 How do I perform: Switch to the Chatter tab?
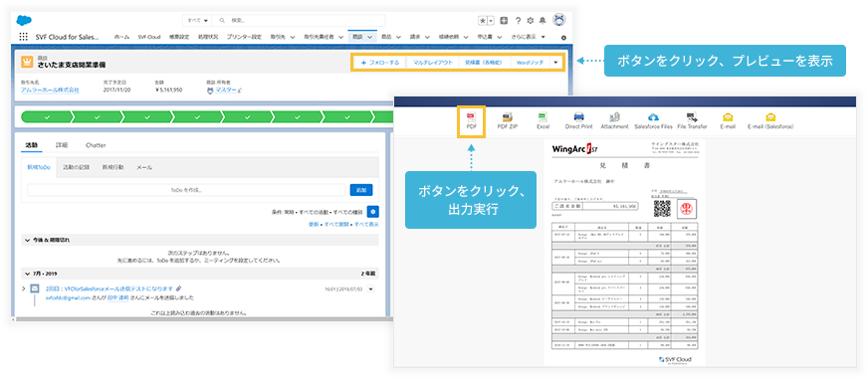point(96,145)
